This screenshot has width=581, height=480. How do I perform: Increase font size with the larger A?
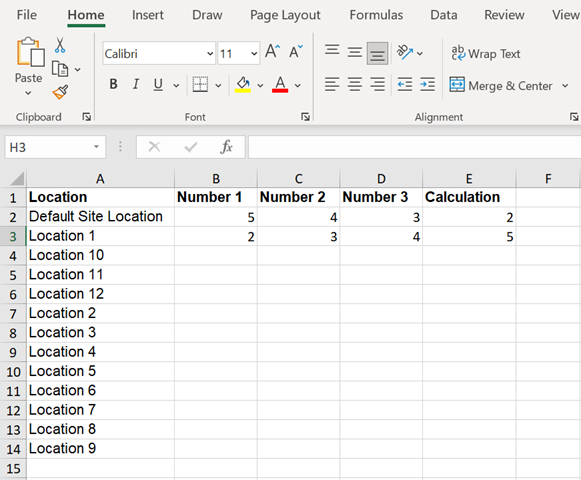coord(273,52)
